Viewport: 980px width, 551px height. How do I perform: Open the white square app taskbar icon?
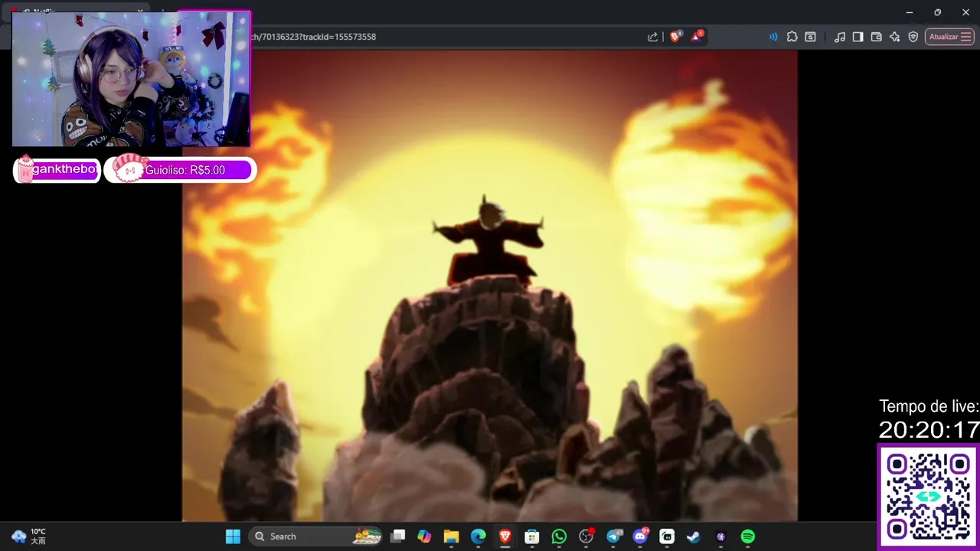coord(667,536)
